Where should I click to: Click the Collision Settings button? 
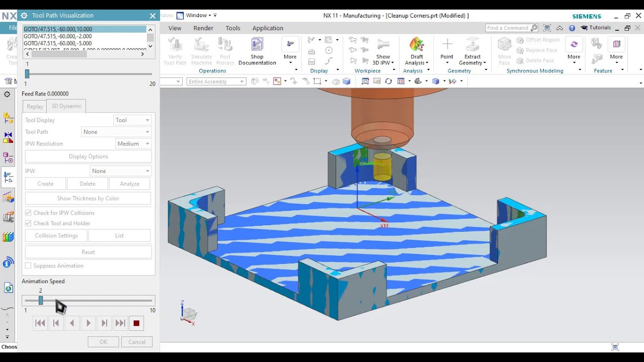click(x=56, y=235)
